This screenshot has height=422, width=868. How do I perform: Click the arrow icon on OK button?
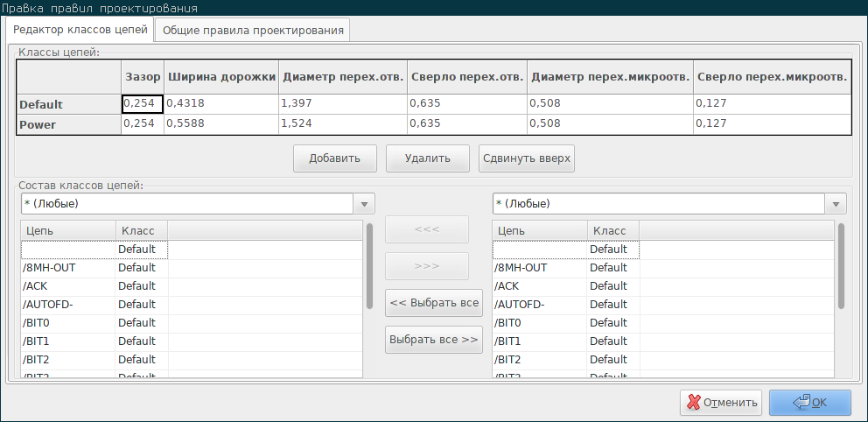pyautogui.click(x=801, y=403)
